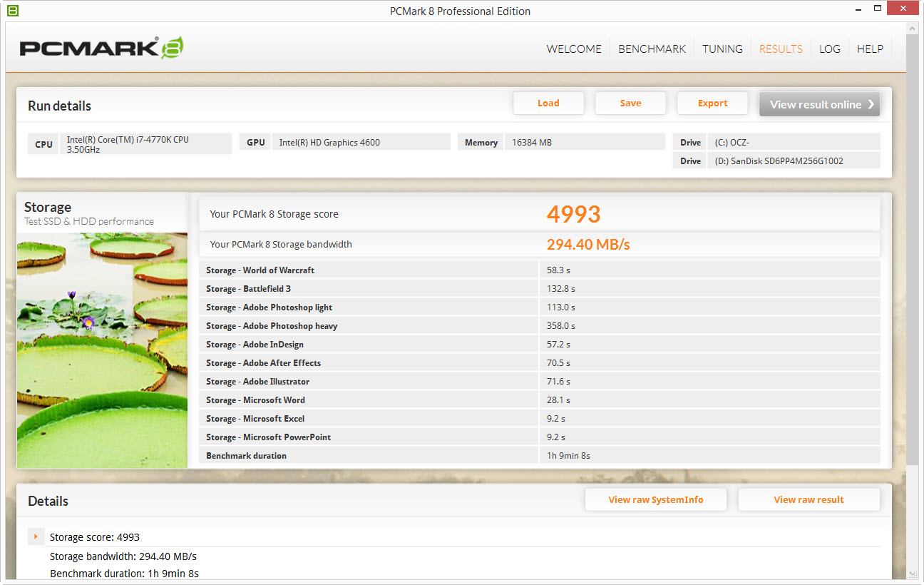Click Storage - Adobe Photoshop heavy row
Viewport: 924px width, 585px height.
pyautogui.click(x=540, y=326)
